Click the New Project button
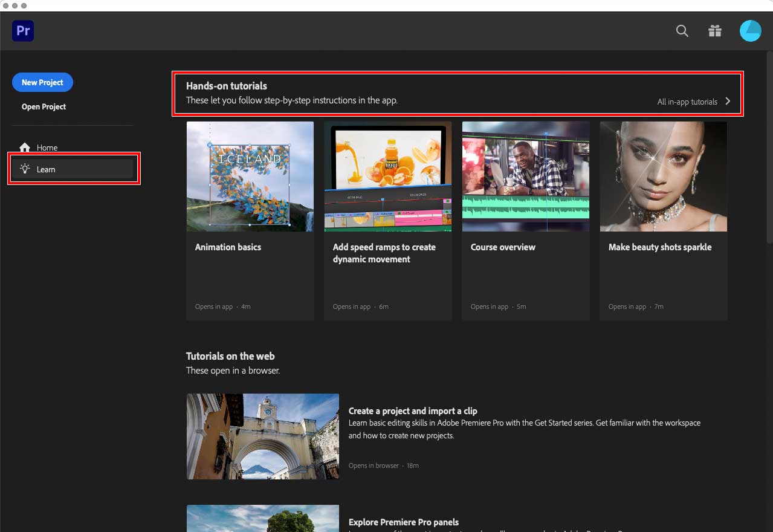Viewport: 773px width, 532px height. 42,82
